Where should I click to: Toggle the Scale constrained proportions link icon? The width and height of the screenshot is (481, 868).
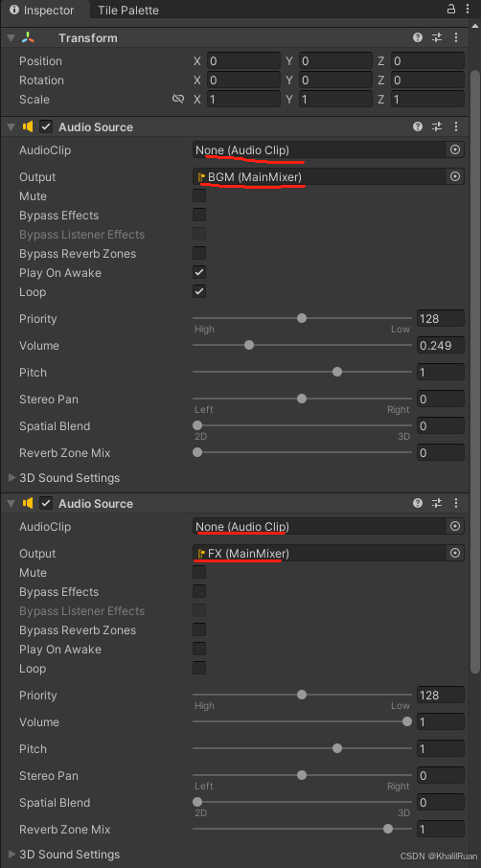point(177,99)
